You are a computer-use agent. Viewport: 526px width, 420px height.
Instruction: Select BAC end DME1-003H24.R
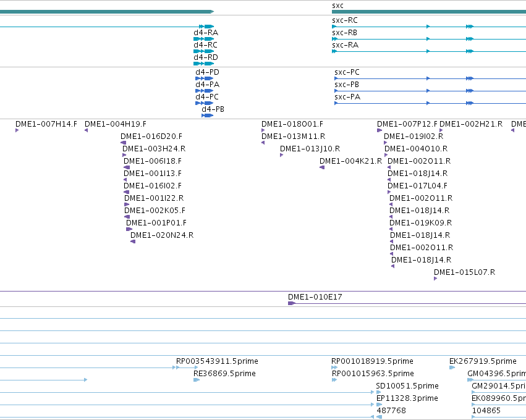tap(154, 149)
